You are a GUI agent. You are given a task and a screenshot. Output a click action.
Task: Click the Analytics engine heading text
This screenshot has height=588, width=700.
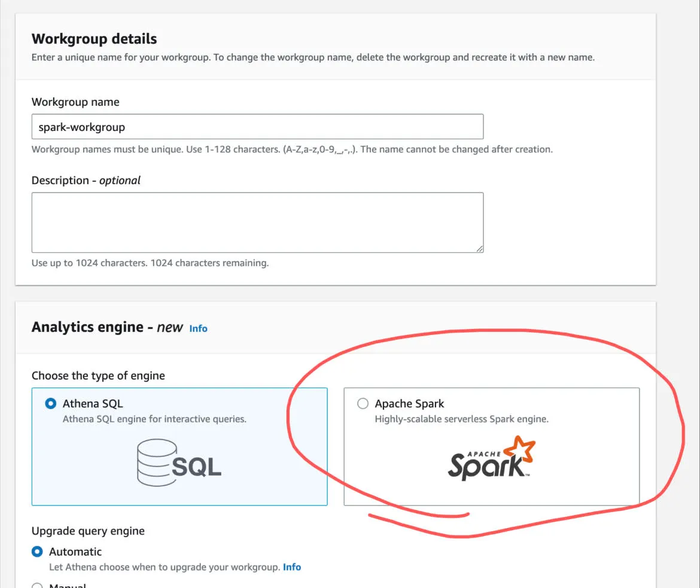point(107,327)
